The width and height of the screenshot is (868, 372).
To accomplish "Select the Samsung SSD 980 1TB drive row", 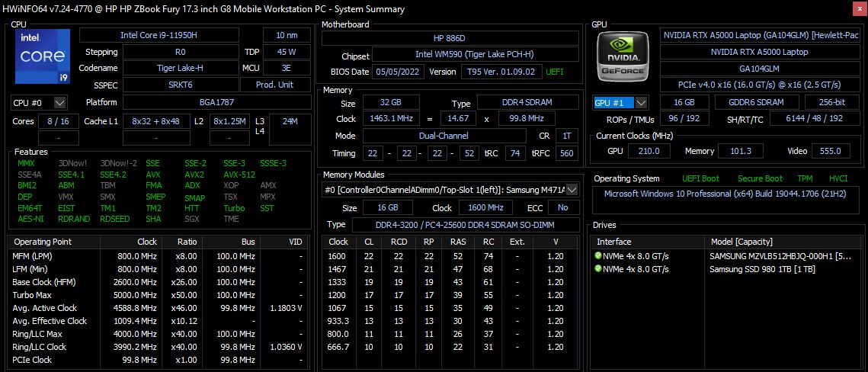I will tap(726, 269).
